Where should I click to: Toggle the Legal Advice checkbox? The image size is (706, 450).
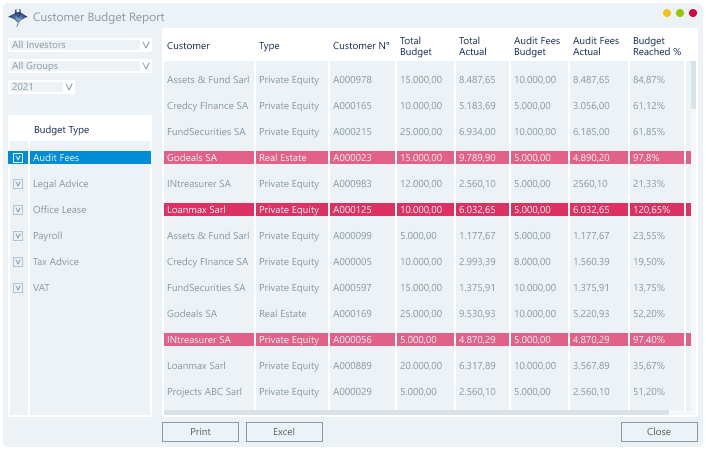pos(18,184)
